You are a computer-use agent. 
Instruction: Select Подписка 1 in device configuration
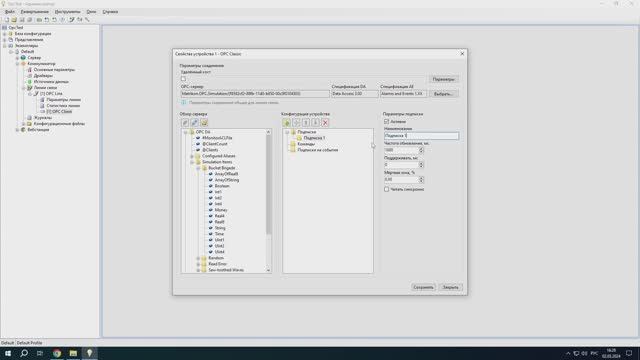pyautogui.click(x=314, y=138)
